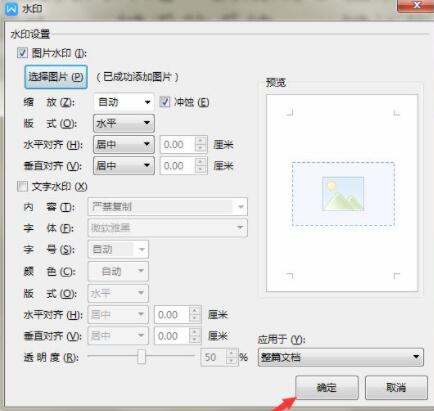Screen dimensions: 434x411
Task: Click text horizontal offset input field
Action: [x=172, y=315]
